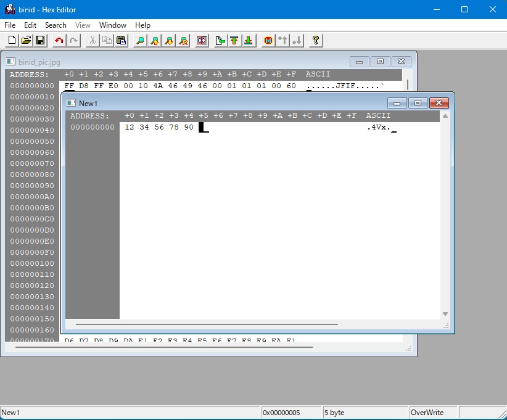Open the File menu

(x=10, y=25)
